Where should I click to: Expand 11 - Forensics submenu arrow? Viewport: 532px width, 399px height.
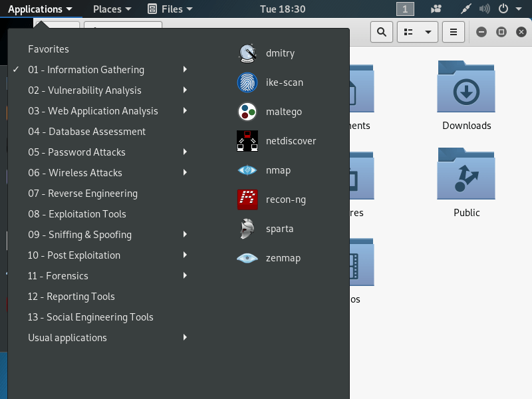pos(185,275)
